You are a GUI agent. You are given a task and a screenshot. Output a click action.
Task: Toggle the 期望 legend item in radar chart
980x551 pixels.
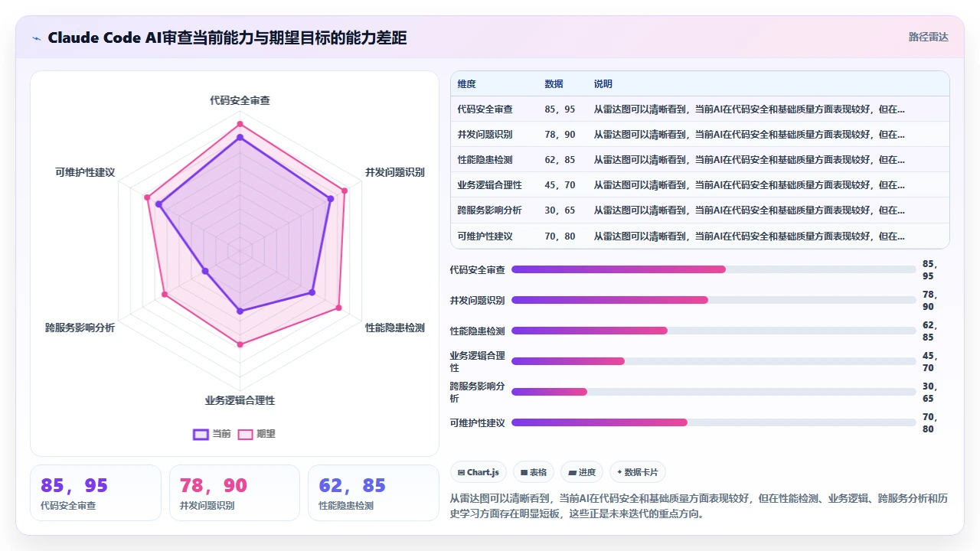pos(256,434)
